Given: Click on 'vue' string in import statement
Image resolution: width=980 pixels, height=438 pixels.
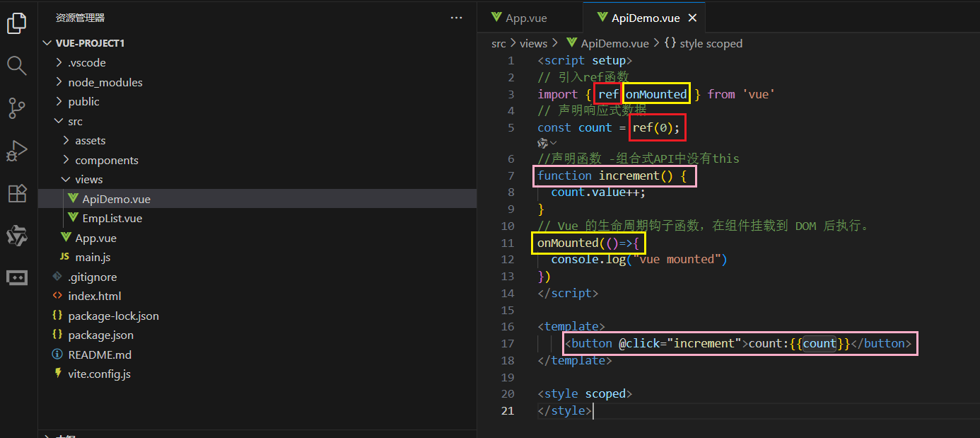Looking at the screenshot, I should pyautogui.click(x=759, y=94).
